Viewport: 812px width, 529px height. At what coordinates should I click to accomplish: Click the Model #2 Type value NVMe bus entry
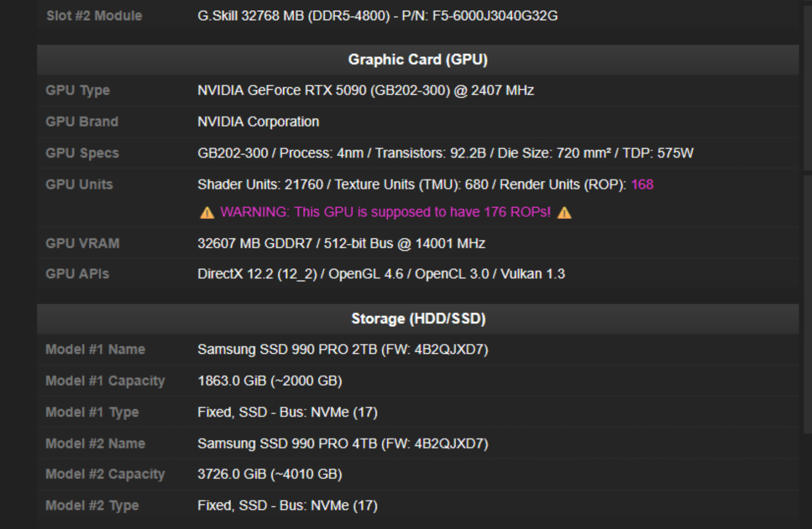[288, 505]
